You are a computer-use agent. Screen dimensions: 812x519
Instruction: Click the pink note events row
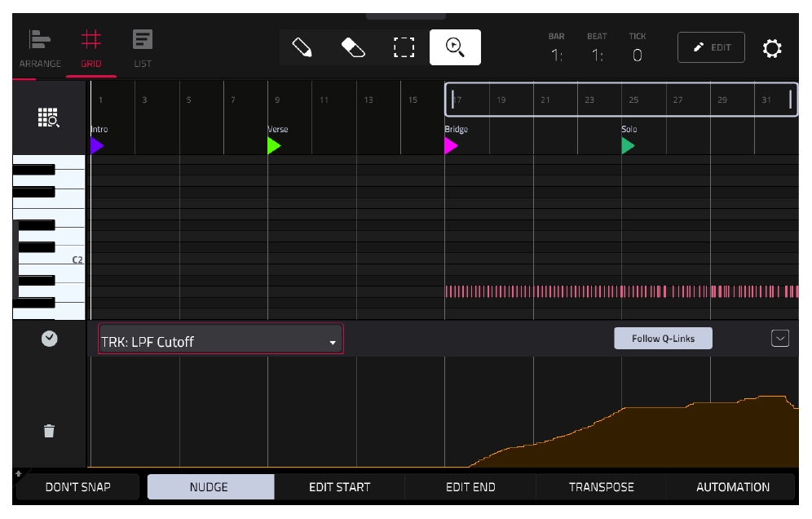(x=621, y=291)
